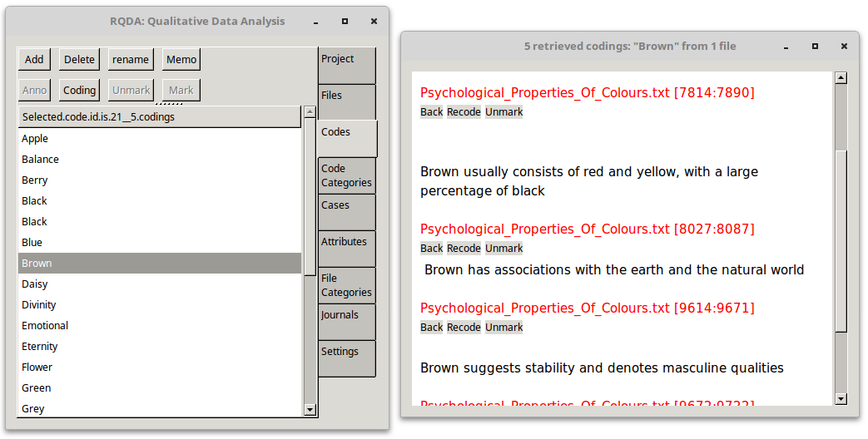Click the rename button
The height and width of the screenshot is (439, 868).
pos(131,60)
